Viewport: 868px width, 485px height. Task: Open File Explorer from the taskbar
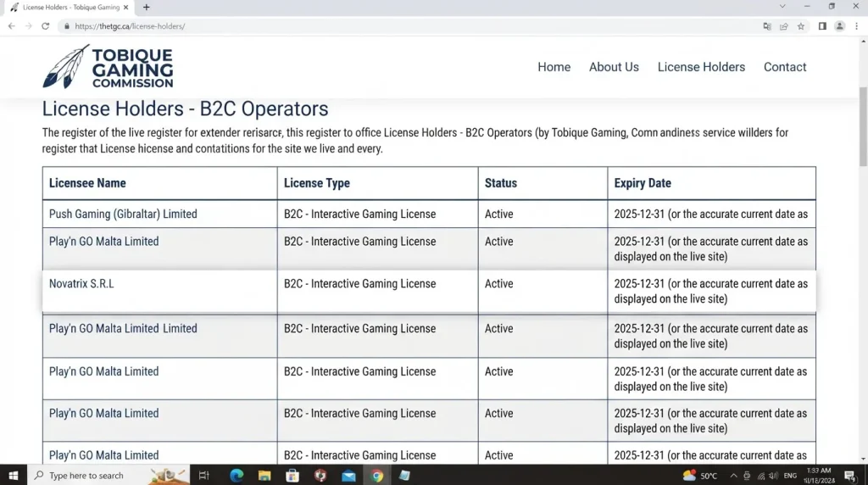click(264, 475)
